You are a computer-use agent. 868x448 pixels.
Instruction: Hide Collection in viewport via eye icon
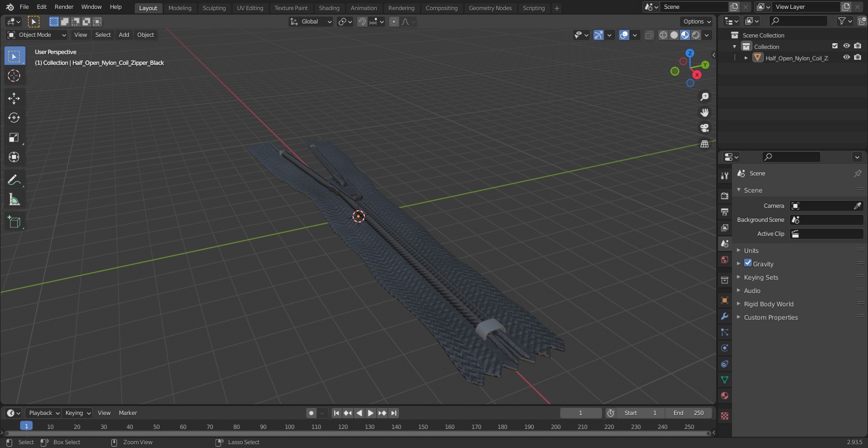(846, 46)
